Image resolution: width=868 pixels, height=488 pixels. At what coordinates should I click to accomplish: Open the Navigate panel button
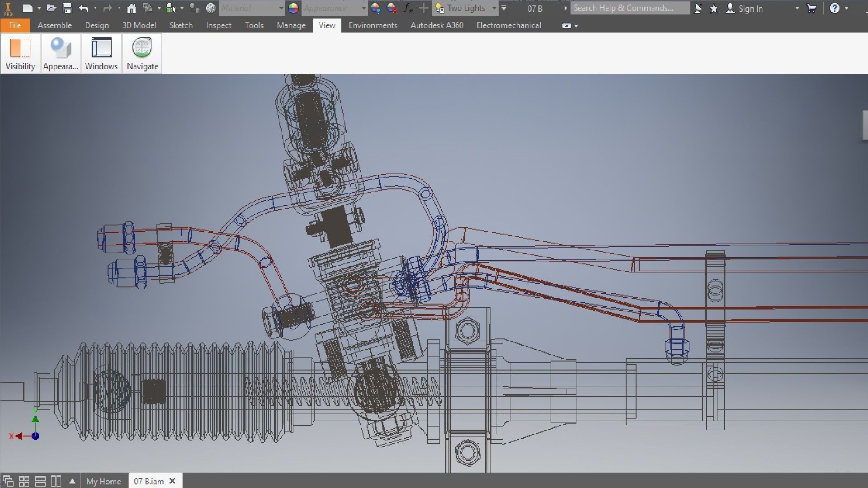(142, 53)
